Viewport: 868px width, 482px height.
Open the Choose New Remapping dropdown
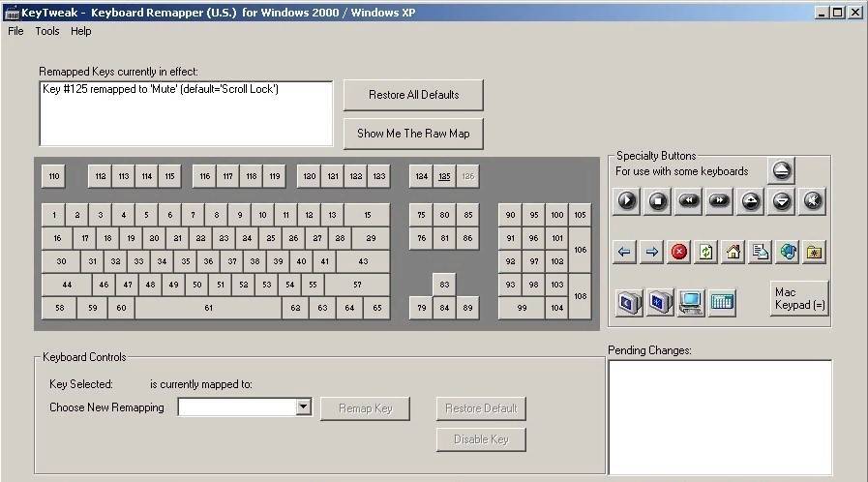coord(303,407)
